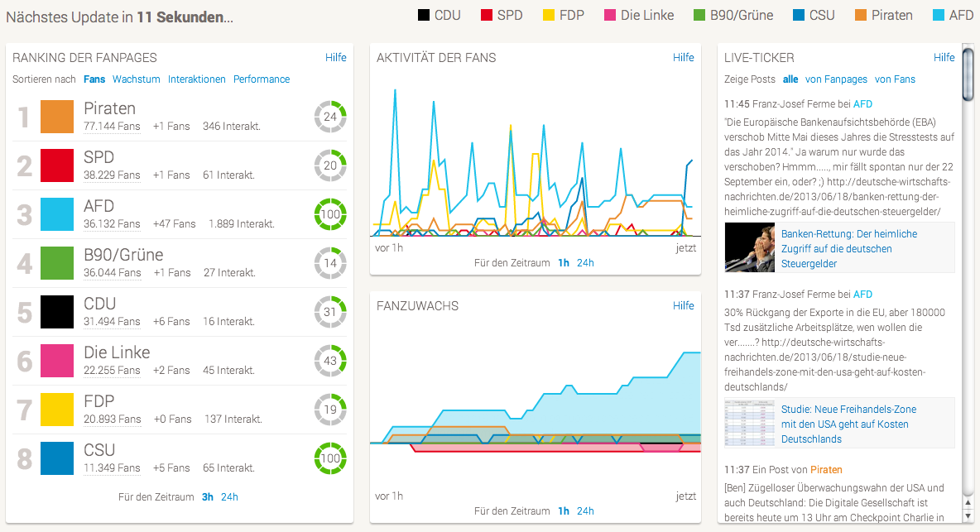Click the FDP performance gauge showing 19
Screen dimensions: 980x532
330,410
